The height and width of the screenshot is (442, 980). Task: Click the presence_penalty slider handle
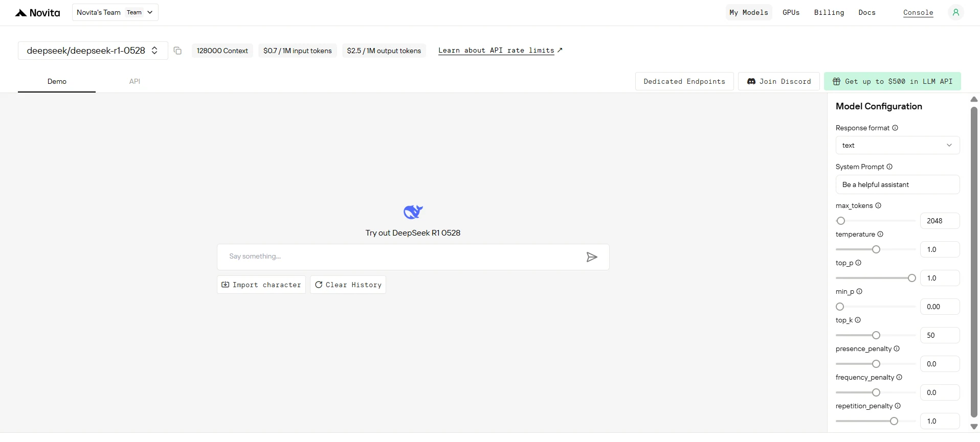(x=876, y=364)
